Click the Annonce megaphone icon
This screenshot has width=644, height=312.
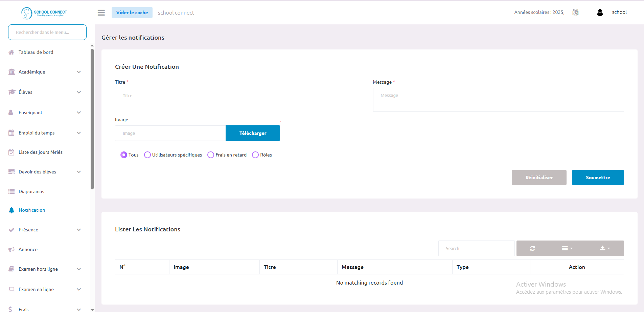[11, 249]
